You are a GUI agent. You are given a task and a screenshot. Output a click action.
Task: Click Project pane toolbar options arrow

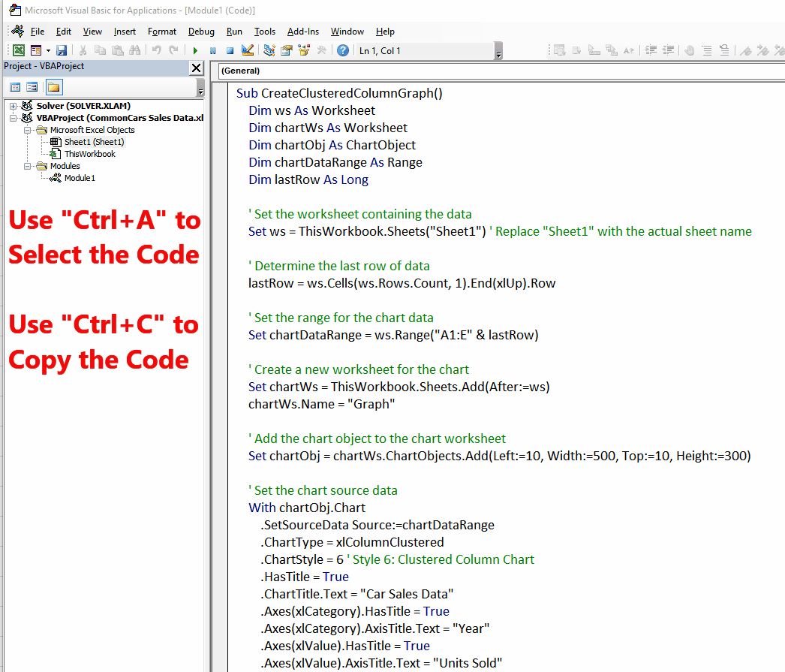tap(201, 87)
